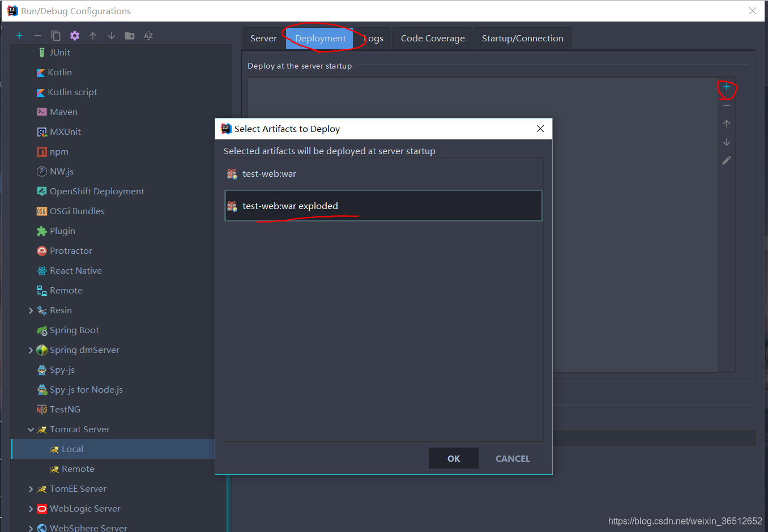Click the MXUnit icon

click(42, 132)
